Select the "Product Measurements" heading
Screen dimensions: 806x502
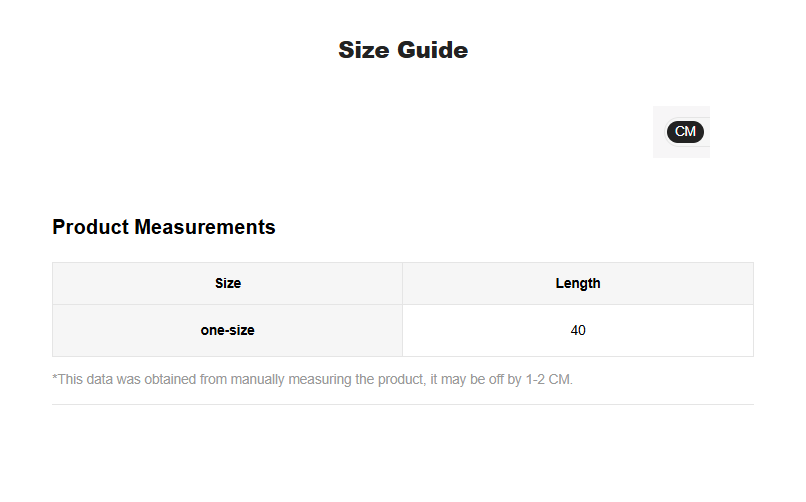point(163,227)
